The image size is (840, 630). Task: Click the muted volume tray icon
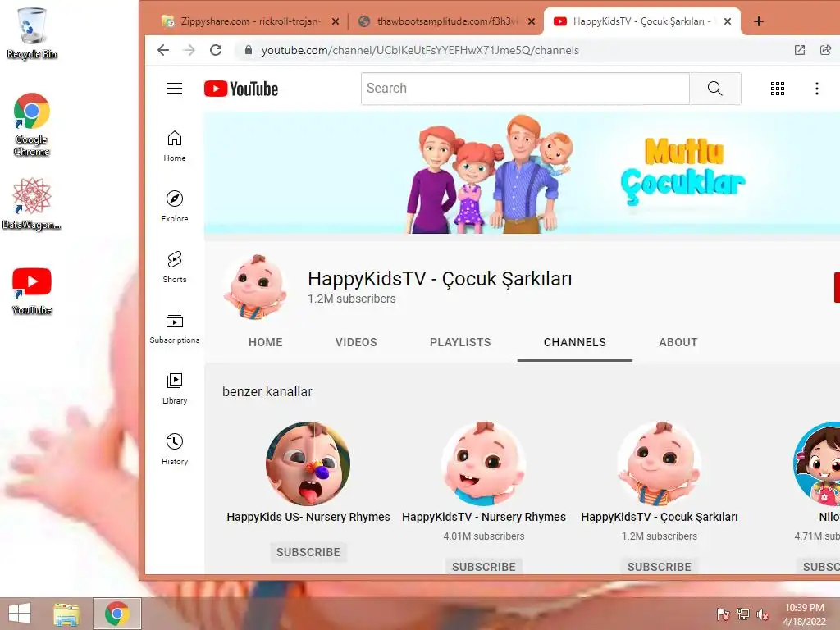click(762, 614)
